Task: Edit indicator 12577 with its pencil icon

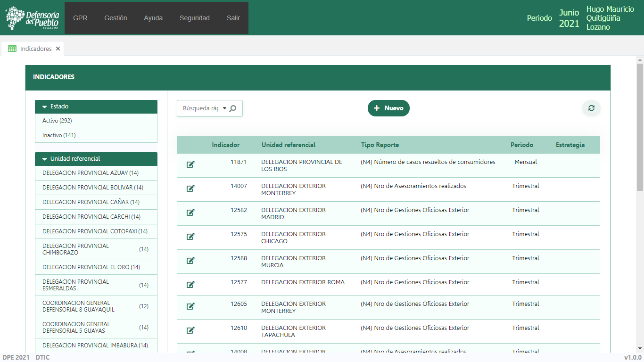Action: pyautogui.click(x=190, y=285)
